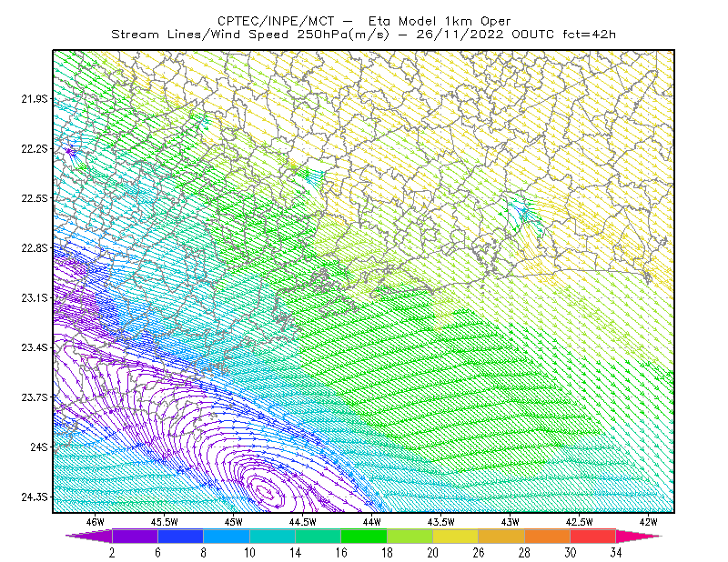The width and height of the screenshot is (728, 562).
Task: Click the teal-green swatch between 14 and 16
Action: 318,536
